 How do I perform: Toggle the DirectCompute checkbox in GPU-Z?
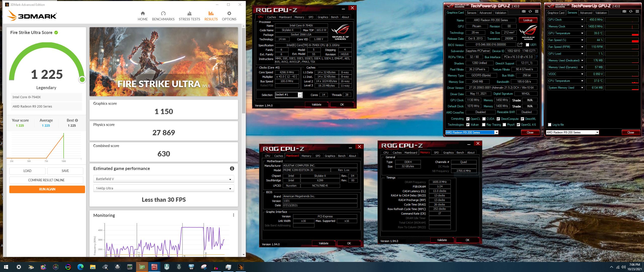click(498, 119)
